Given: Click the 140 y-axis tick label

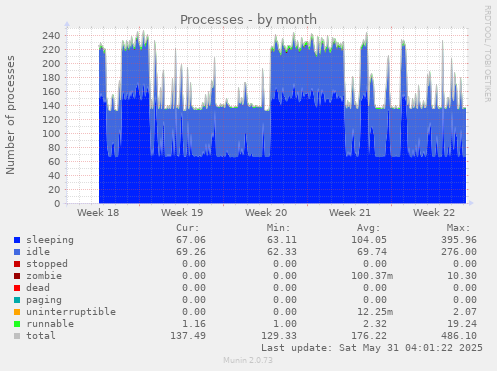Looking at the screenshot, I should pos(51,106).
